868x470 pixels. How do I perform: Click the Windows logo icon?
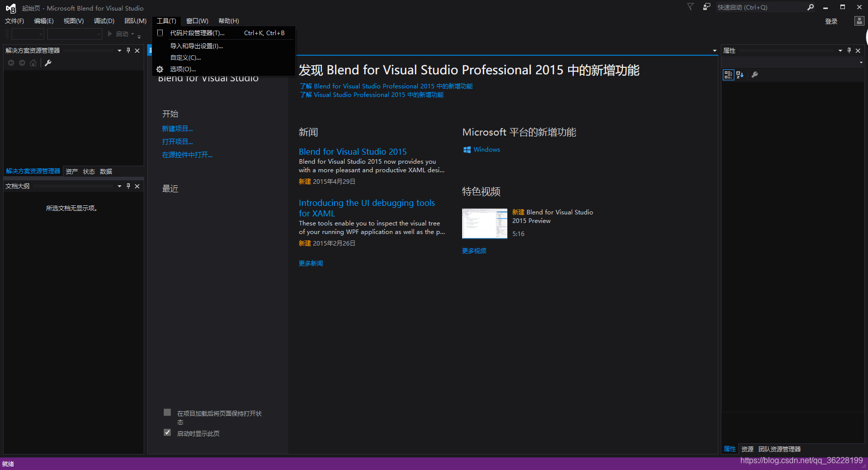pos(467,150)
